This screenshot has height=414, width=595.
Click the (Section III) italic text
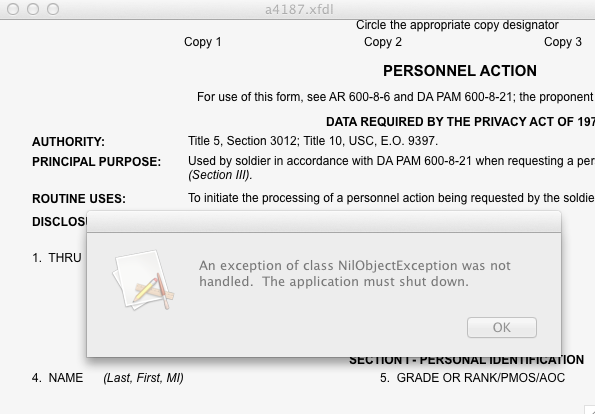[220, 175]
